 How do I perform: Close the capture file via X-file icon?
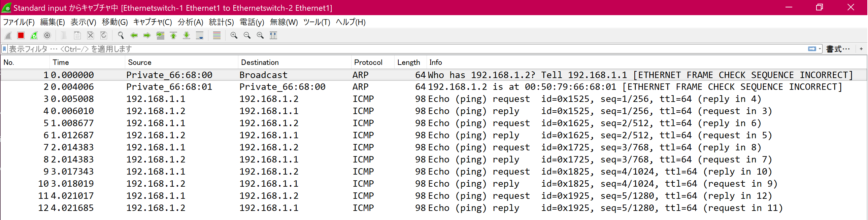[90, 35]
